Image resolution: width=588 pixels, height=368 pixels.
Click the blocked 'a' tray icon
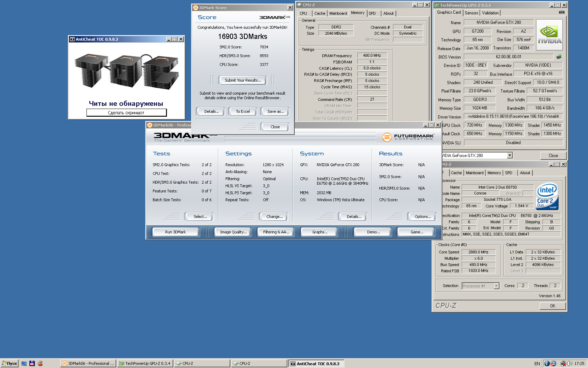(553, 363)
